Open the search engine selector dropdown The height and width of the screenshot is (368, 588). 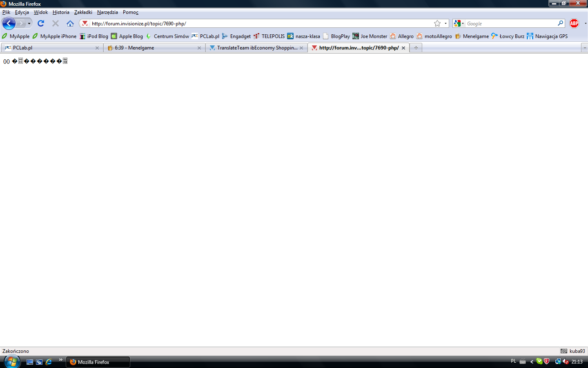459,23
